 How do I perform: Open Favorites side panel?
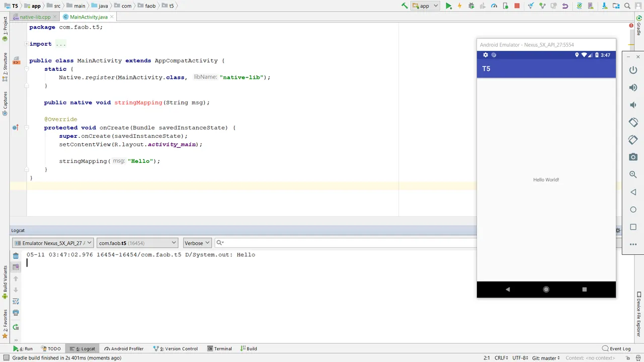tap(5, 324)
